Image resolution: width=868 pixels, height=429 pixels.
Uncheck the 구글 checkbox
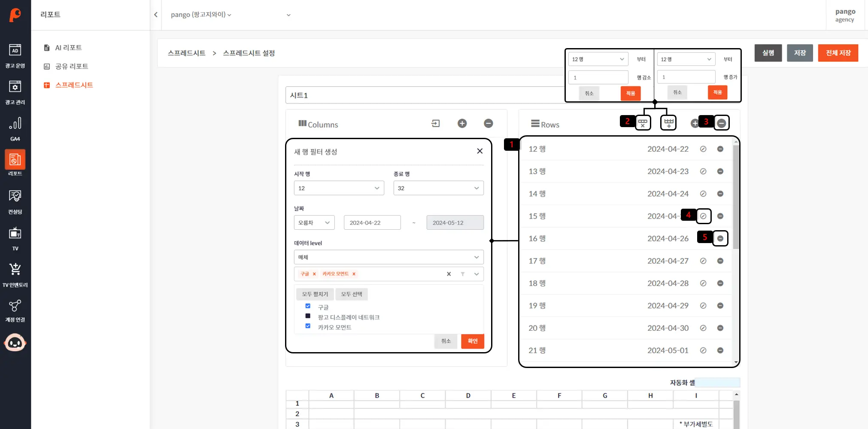pos(308,306)
